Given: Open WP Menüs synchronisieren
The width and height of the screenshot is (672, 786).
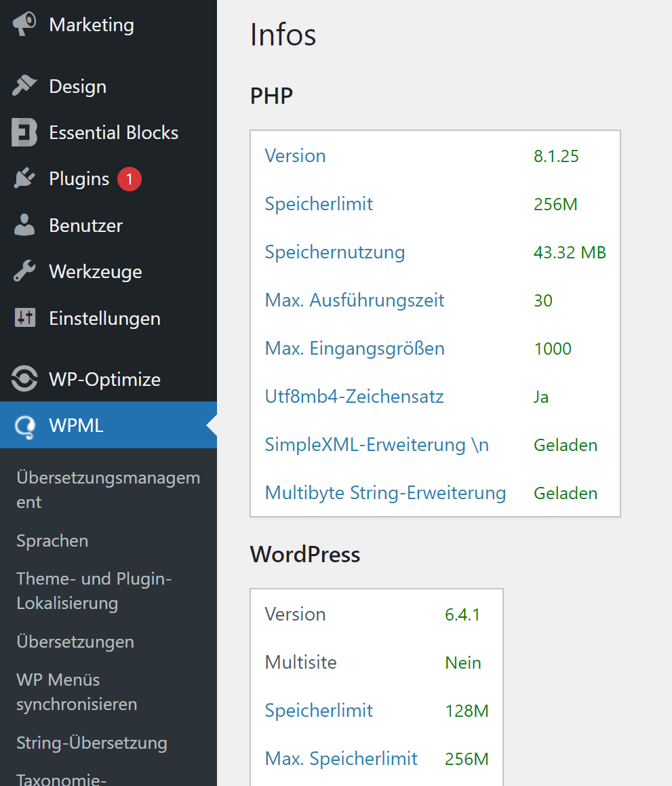Looking at the screenshot, I should click(77, 692).
